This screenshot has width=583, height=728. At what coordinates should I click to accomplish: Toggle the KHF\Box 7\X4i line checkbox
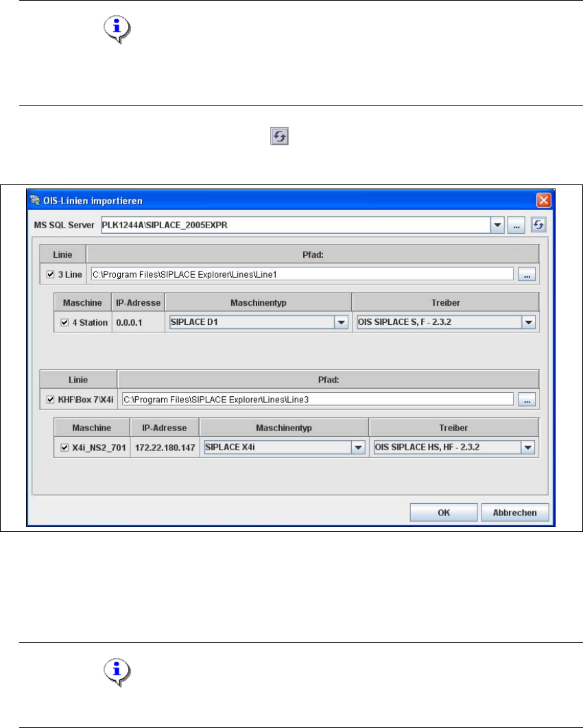coord(51,399)
